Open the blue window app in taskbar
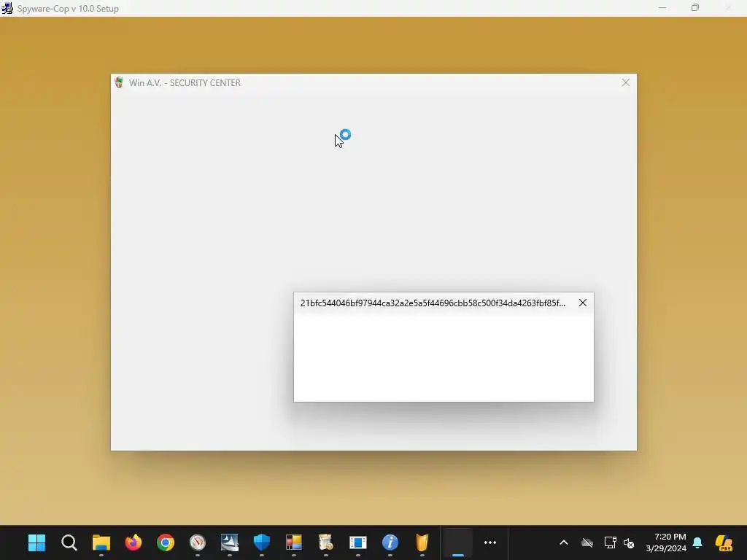This screenshot has width=747, height=560. (357, 542)
